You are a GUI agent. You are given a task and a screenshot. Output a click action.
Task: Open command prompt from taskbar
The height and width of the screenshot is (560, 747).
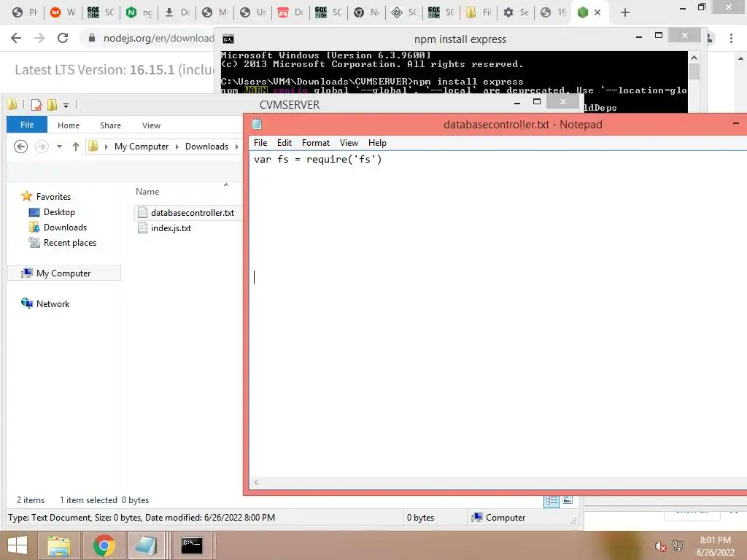(x=192, y=545)
